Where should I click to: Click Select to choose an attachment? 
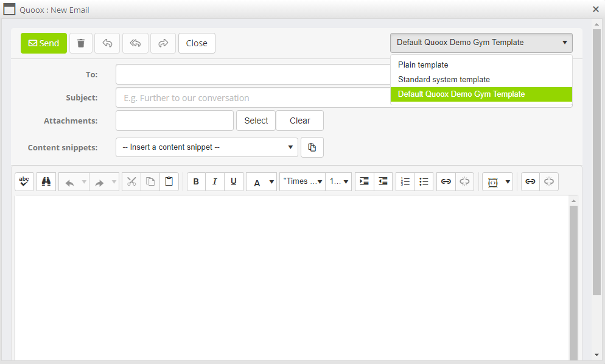(256, 121)
